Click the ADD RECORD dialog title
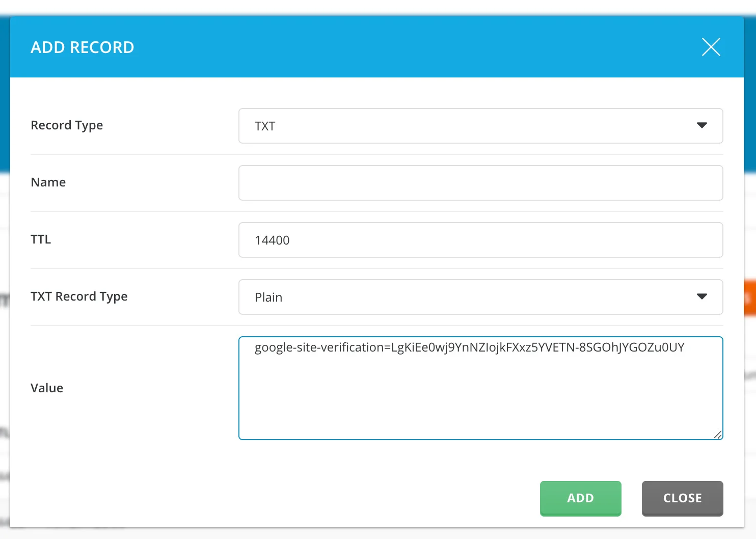756x539 pixels. (83, 47)
